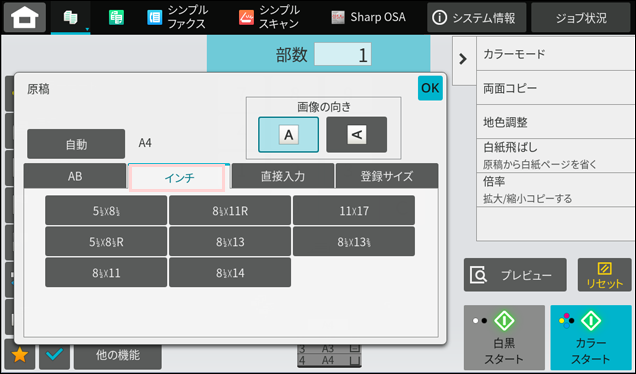
Task: Tap the 部数 copies number field
Action: (343, 54)
